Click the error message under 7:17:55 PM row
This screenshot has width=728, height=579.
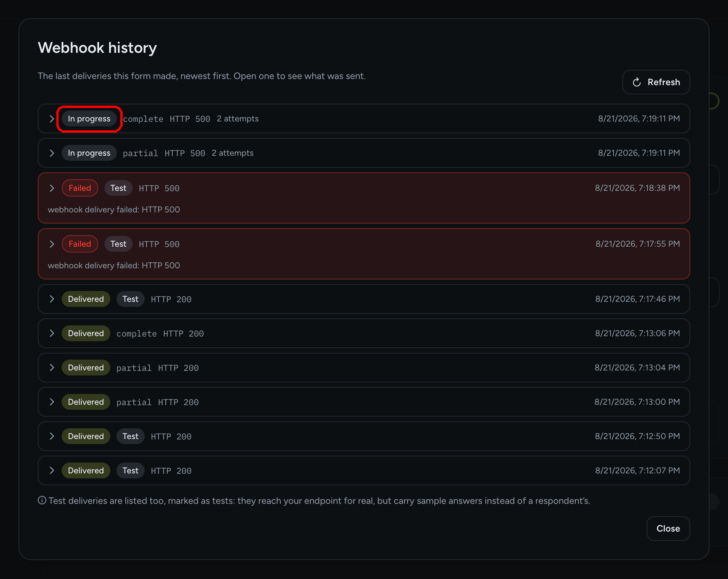(114, 266)
